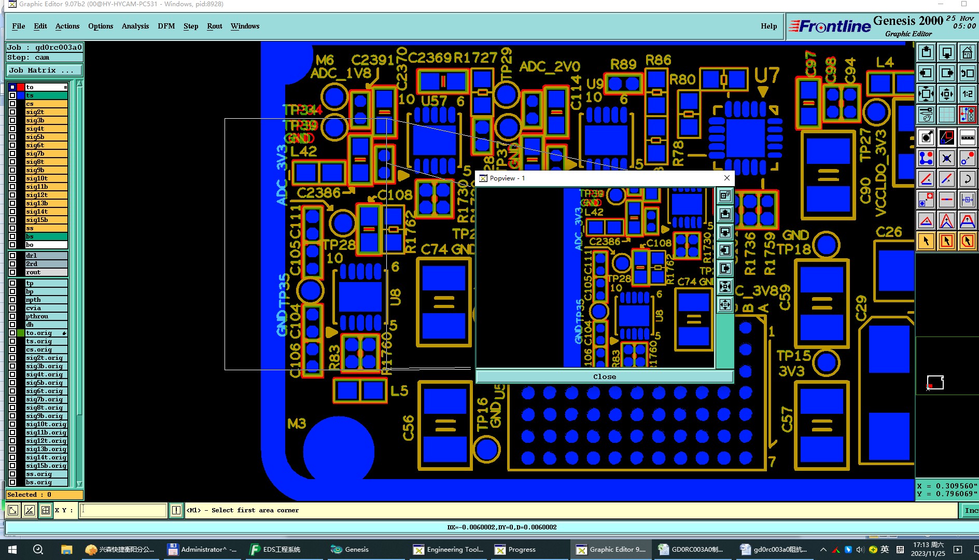Open the DFM menu

coord(166,26)
